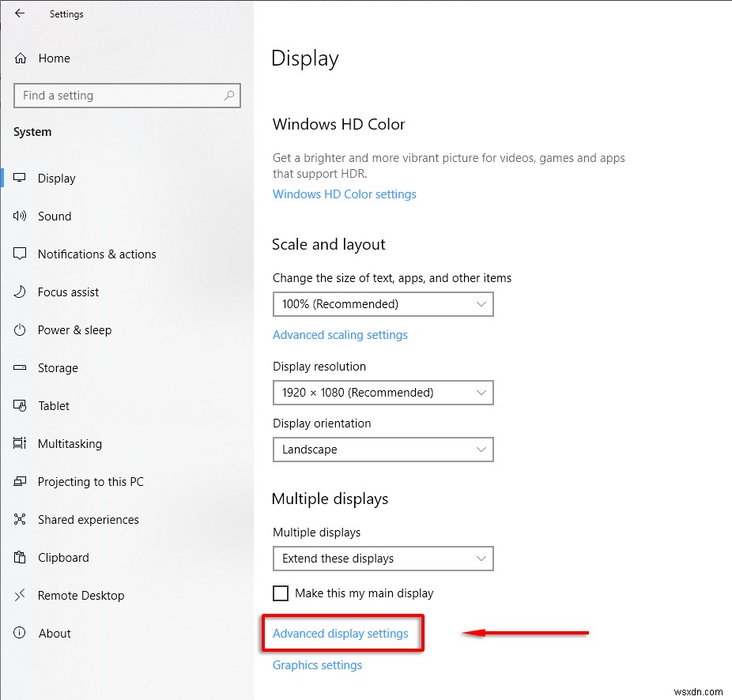Check Make this my main display
This screenshot has height=700, width=732.
click(281, 593)
